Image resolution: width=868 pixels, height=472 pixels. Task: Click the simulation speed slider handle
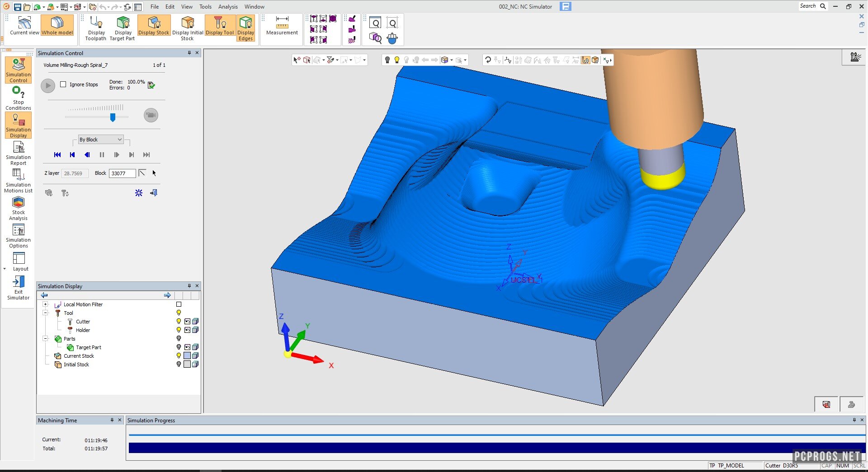coord(113,117)
